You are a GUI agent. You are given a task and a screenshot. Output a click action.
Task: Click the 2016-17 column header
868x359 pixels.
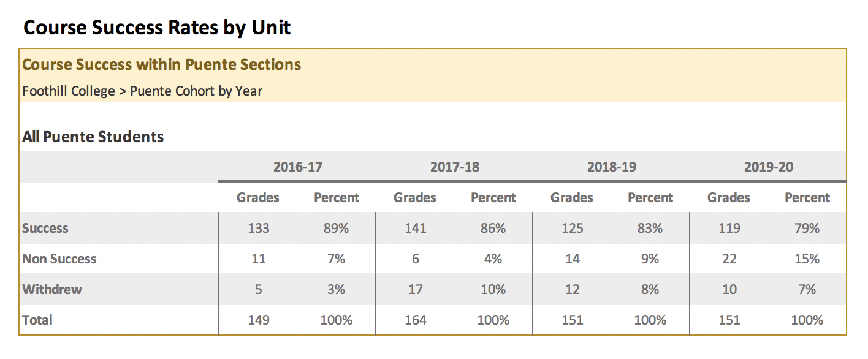click(x=297, y=167)
